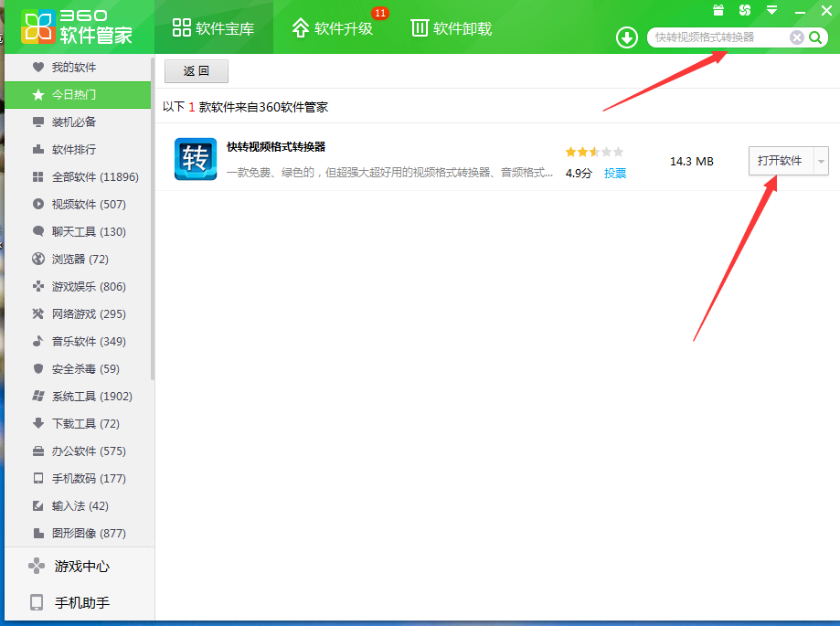Click the 14.3 MB size text
The width and height of the screenshot is (840, 626).
pyautogui.click(x=692, y=161)
